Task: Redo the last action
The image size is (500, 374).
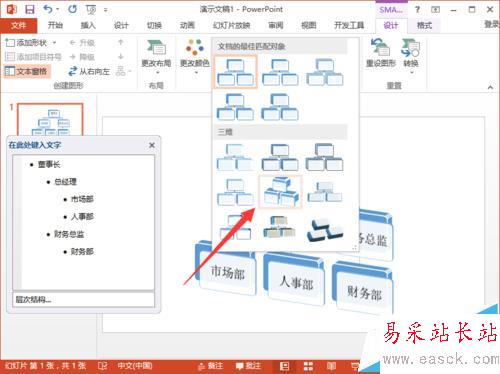Action: (72, 9)
